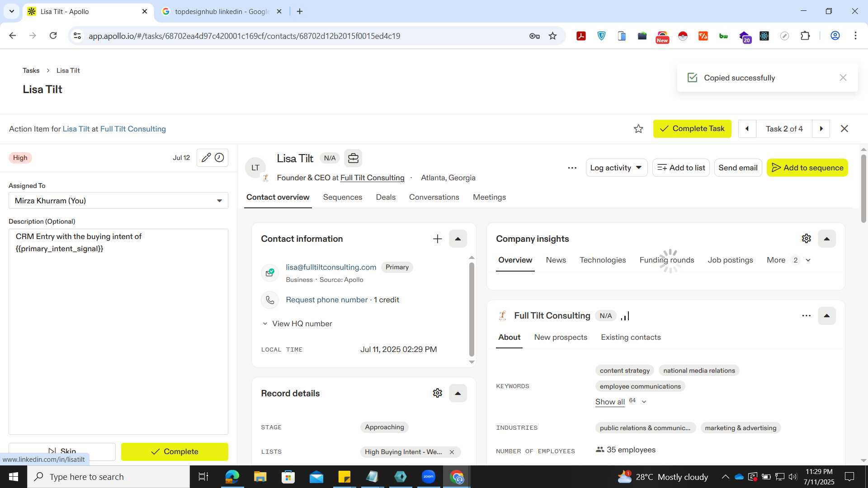
Task: Click Add to sequence button
Action: [807, 168]
